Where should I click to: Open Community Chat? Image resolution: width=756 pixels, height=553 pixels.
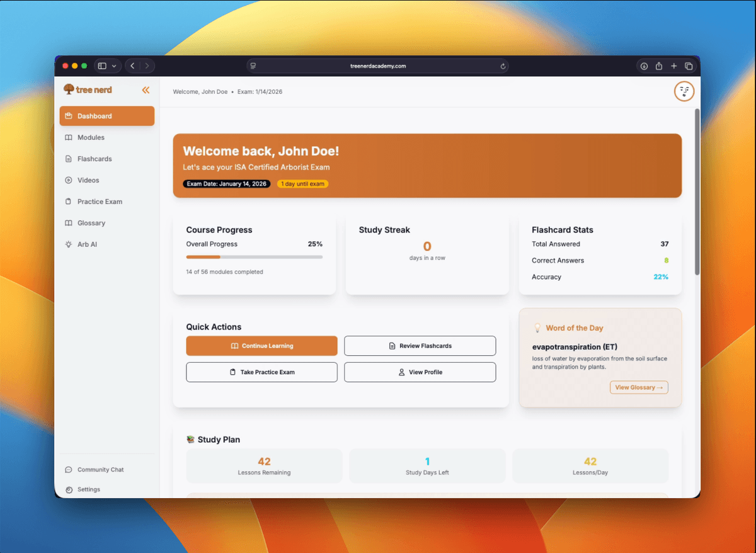tap(100, 470)
